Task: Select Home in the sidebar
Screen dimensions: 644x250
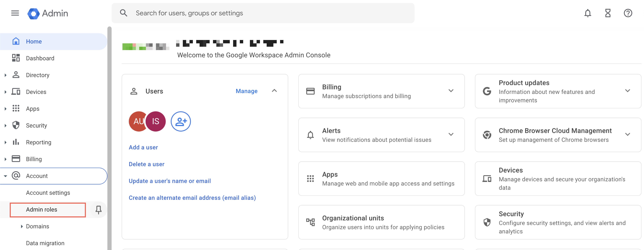Action: [x=53, y=41]
